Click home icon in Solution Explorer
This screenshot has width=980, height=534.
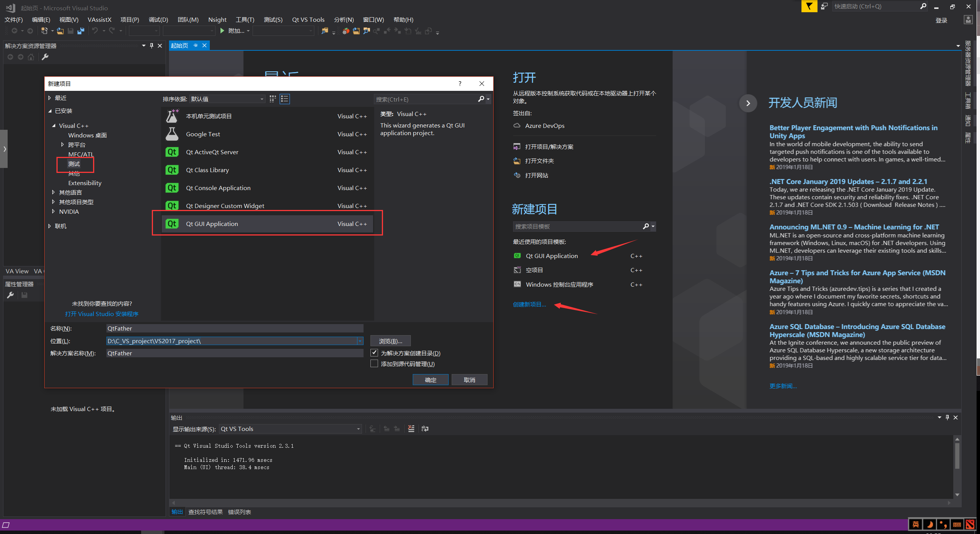point(31,57)
